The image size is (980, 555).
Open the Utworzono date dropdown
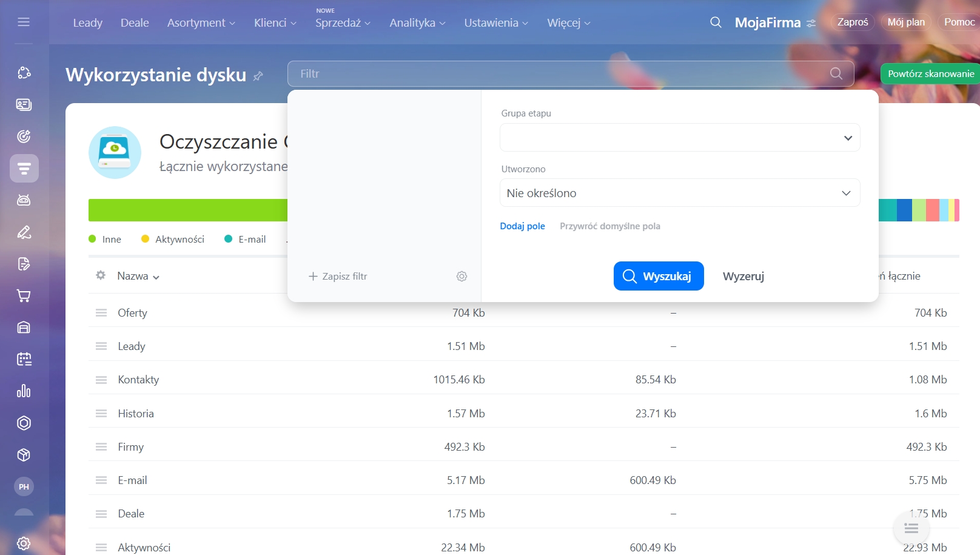click(679, 193)
